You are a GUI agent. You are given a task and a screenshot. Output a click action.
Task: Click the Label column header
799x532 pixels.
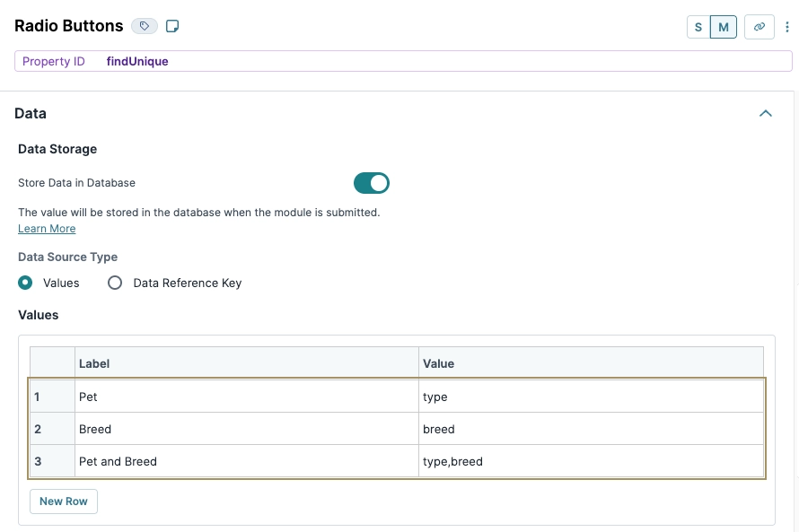pos(94,363)
